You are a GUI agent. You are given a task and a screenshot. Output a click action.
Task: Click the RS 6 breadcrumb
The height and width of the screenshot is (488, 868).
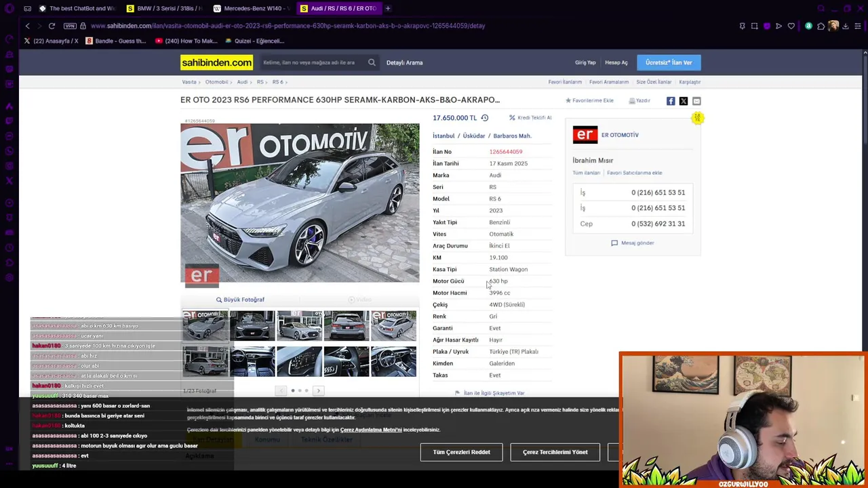278,82
